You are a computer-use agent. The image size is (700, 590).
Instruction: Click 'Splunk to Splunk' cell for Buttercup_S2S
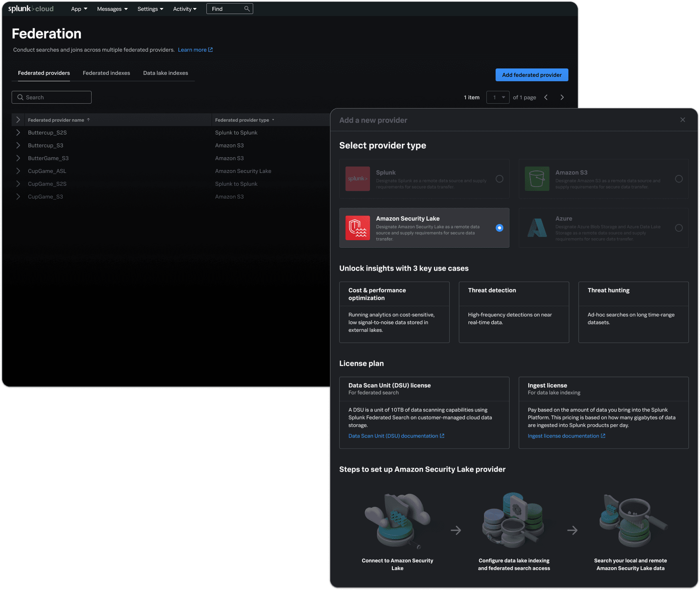(236, 132)
